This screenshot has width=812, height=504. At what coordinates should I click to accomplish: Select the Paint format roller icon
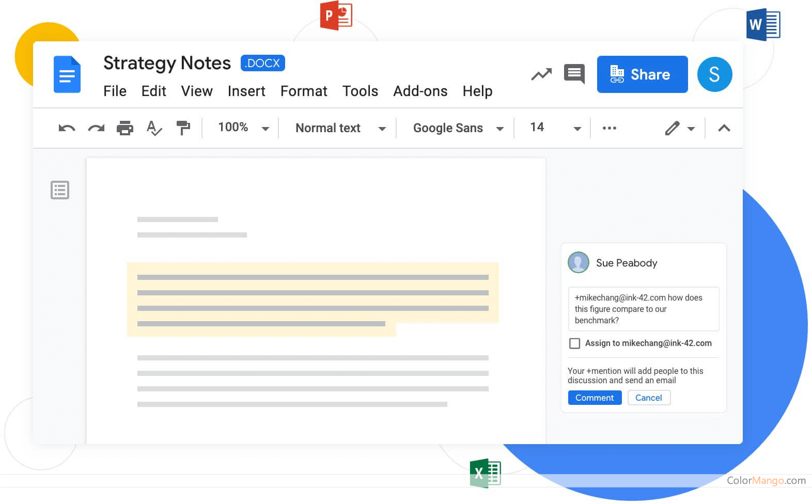pos(183,128)
